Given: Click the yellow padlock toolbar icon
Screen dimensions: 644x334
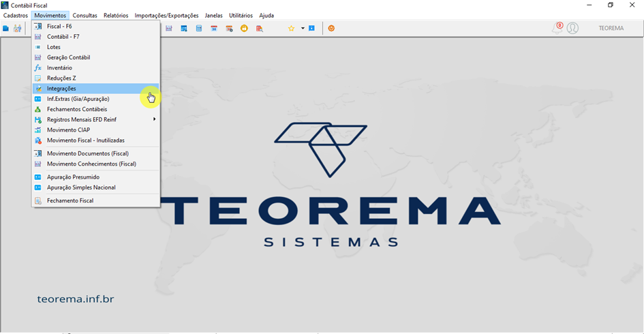Looking at the screenshot, I should (x=244, y=29).
